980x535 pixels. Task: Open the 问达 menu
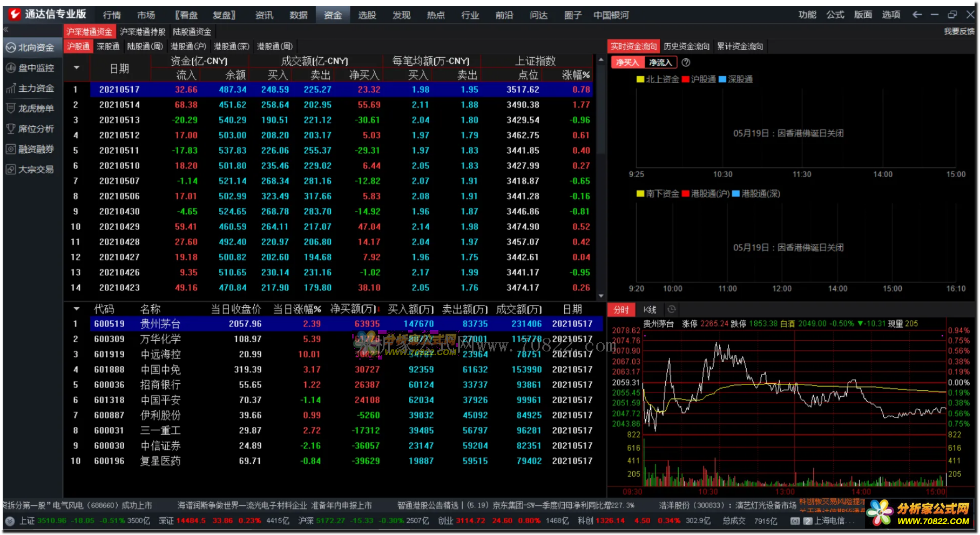[538, 15]
